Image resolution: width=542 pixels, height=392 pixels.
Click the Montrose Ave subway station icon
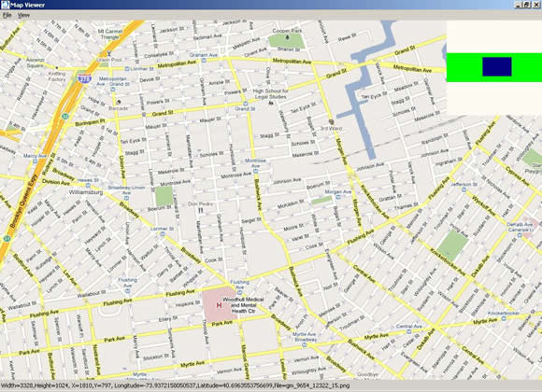click(256, 171)
